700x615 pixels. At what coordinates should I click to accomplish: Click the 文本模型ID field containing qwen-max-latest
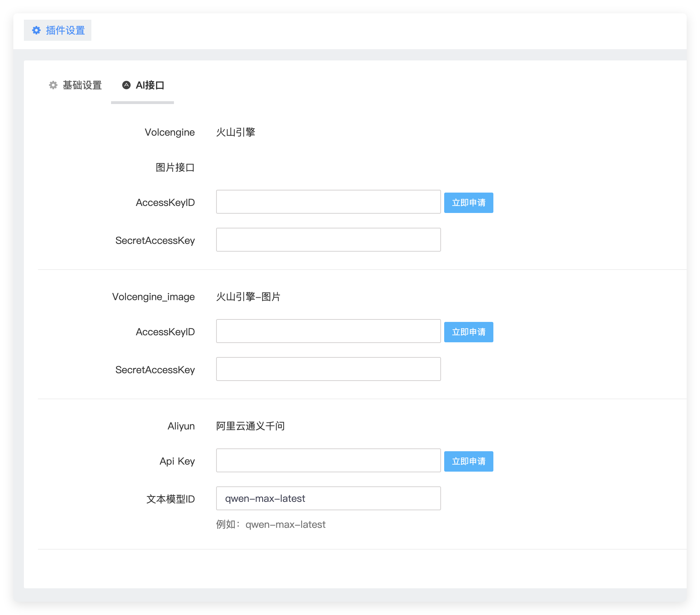point(328,499)
